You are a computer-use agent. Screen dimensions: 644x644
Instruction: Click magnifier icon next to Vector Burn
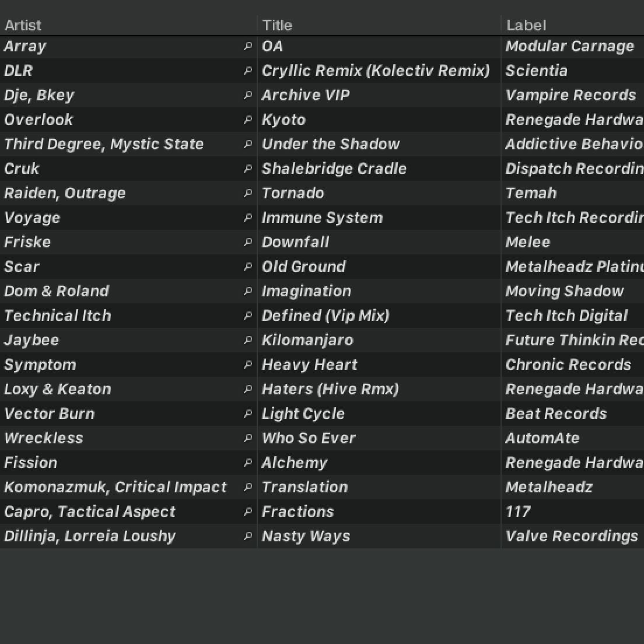(248, 413)
